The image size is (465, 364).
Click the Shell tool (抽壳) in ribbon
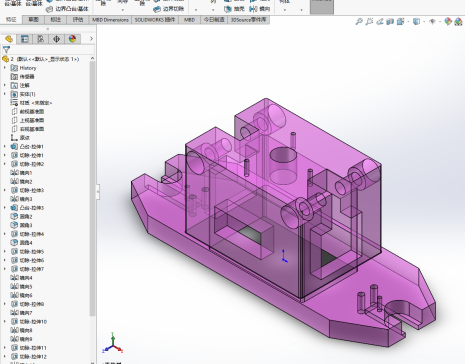[x=234, y=9]
